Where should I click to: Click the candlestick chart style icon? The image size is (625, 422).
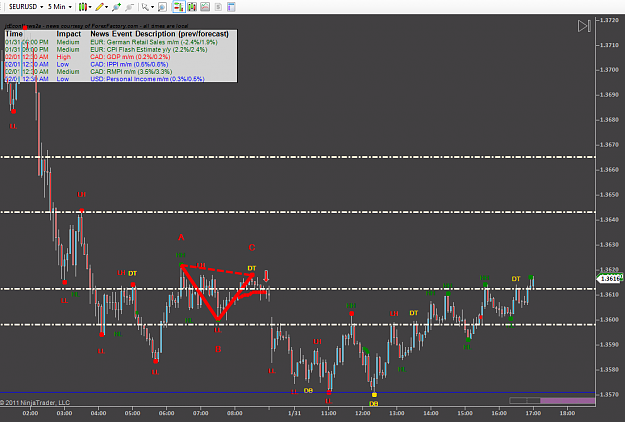point(83,7)
